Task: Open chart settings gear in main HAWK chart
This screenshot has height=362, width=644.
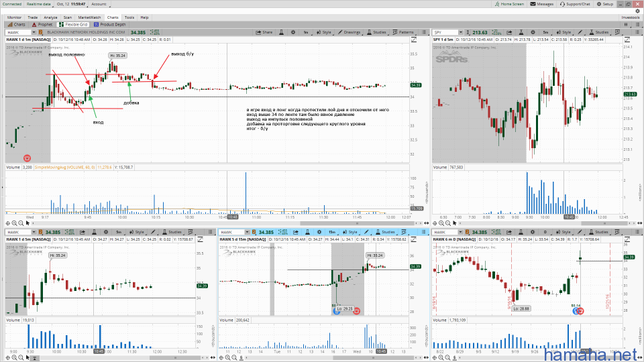Action: [x=293, y=32]
